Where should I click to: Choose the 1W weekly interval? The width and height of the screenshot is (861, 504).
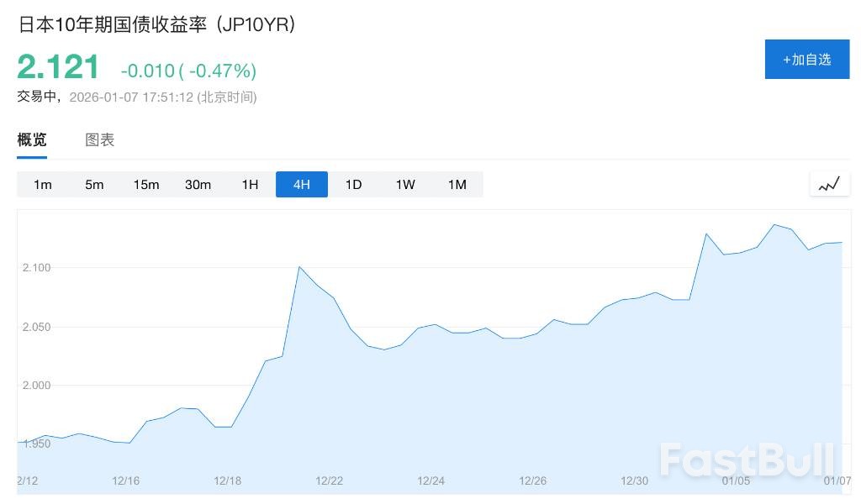(x=405, y=185)
